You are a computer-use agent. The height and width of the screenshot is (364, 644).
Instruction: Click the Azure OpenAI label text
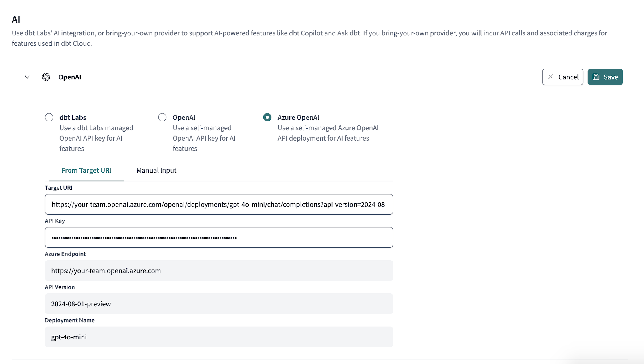click(x=299, y=117)
